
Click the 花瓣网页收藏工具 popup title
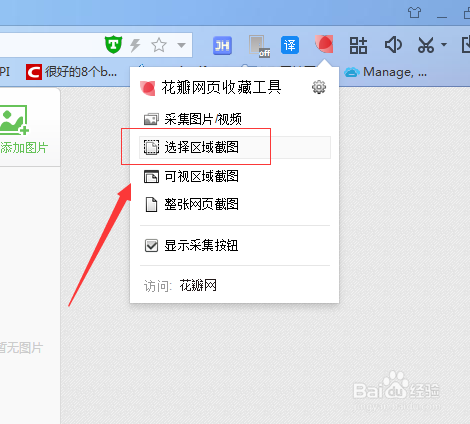[221, 87]
